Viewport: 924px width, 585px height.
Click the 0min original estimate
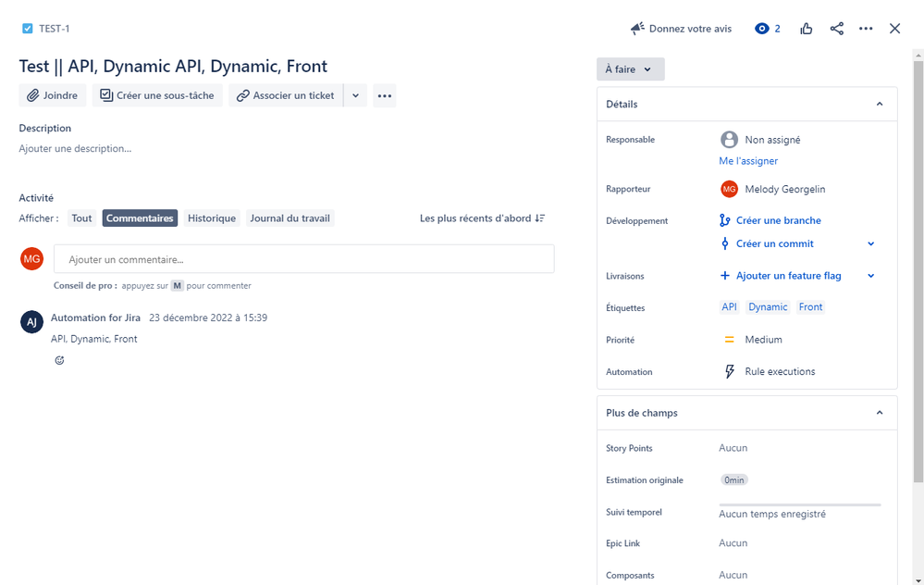[x=733, y=480]
